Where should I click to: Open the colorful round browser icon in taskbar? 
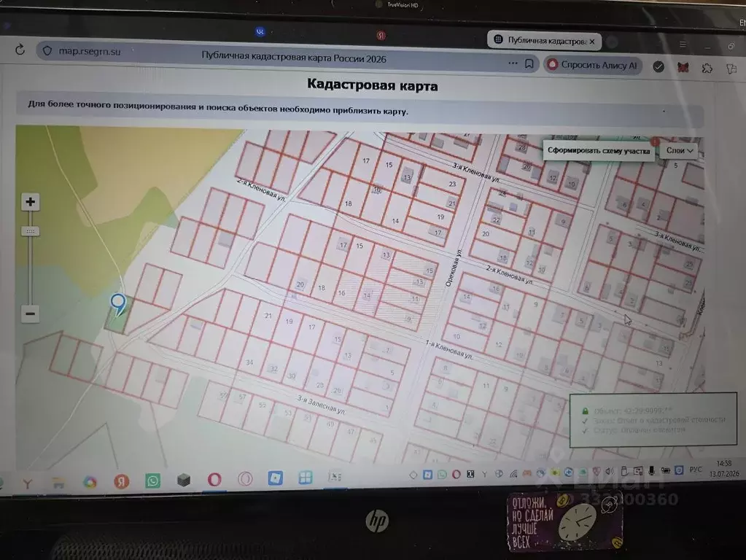90,482
